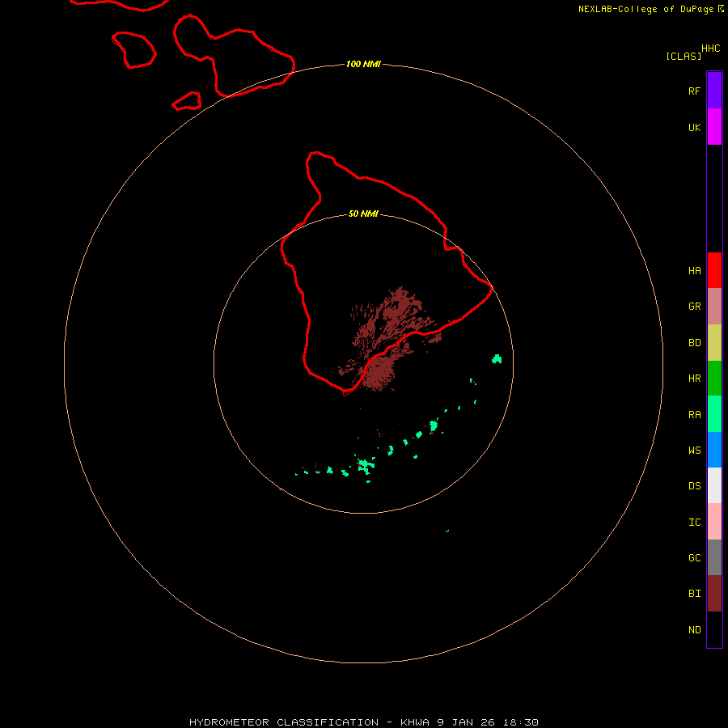Click the ND legend label
Viewport: 728px width, 728px height.
694,630
